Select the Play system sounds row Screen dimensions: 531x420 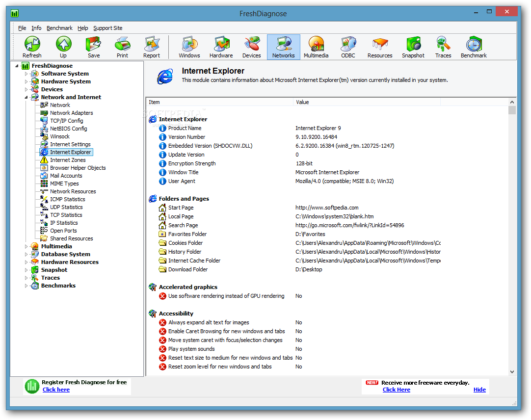(327, 349)
